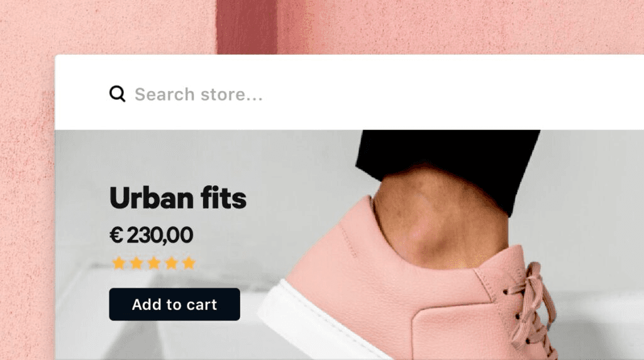Click the ankle above the sneaker
The height and width of the screenshot is (360, 644).
click(440, 222)
